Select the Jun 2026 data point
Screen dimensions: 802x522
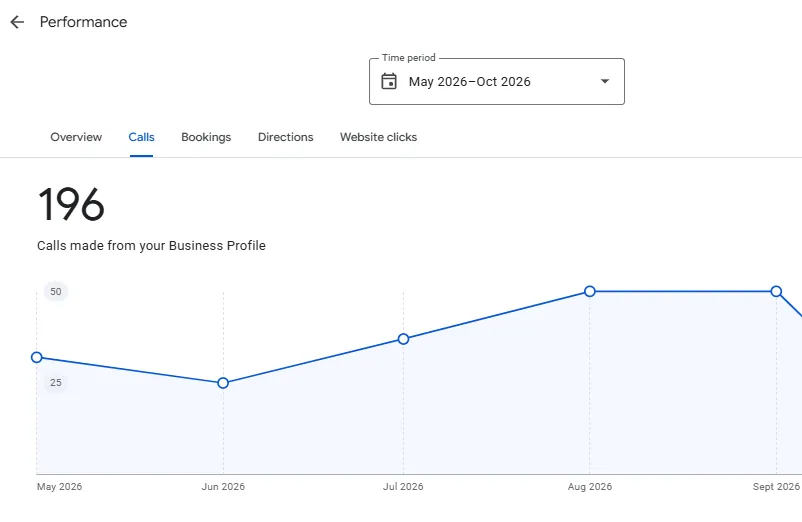223,383
